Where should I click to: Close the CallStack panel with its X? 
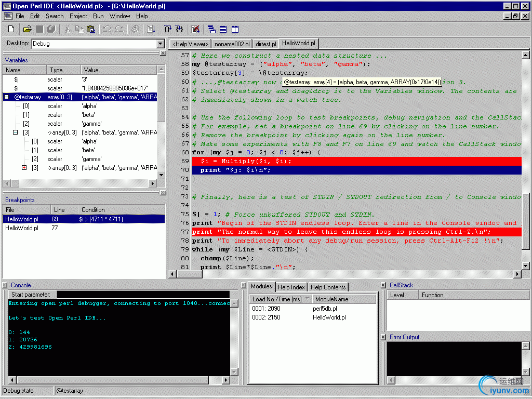click(383, 285)
